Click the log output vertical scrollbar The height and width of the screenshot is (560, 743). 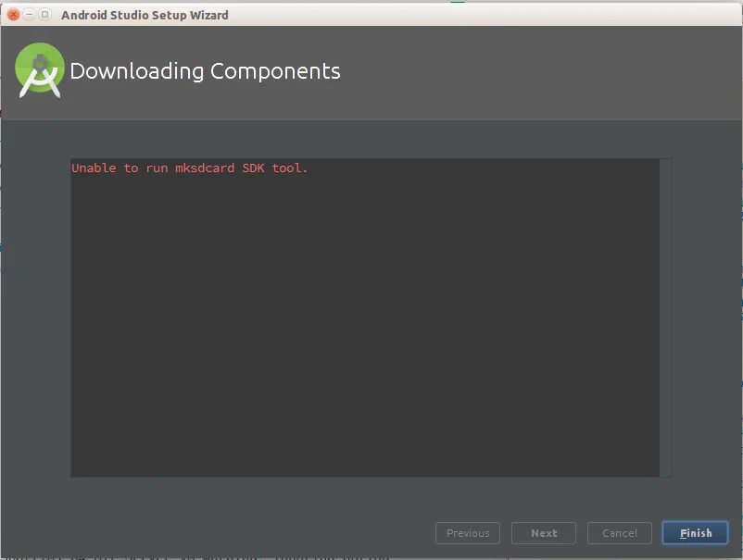pos(666,317)
